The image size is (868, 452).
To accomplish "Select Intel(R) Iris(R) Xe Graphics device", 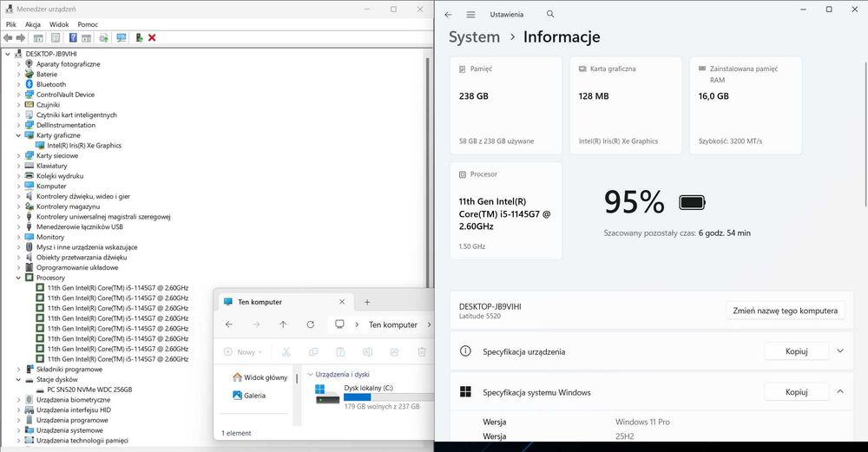I will (84, 146).
